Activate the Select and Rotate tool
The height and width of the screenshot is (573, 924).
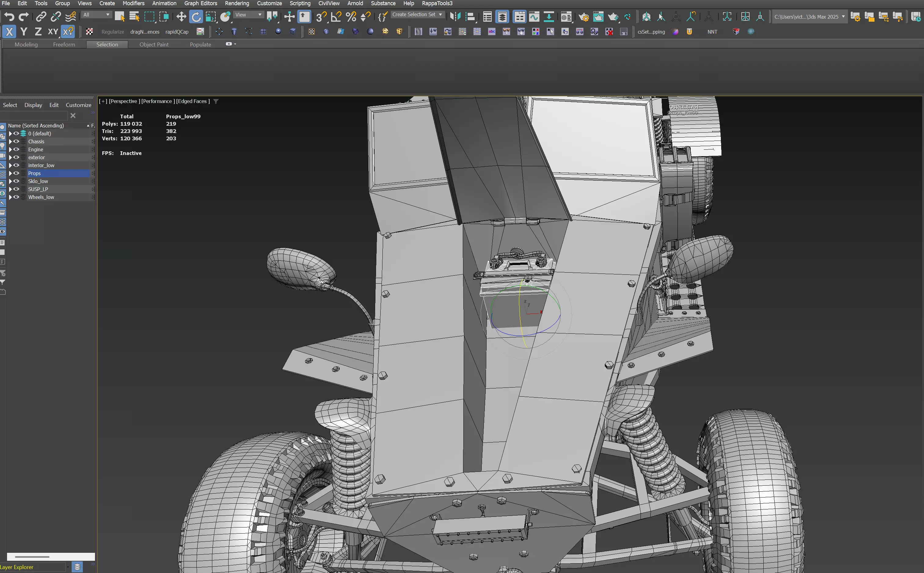pyautogui.click(x=196, y=17)
